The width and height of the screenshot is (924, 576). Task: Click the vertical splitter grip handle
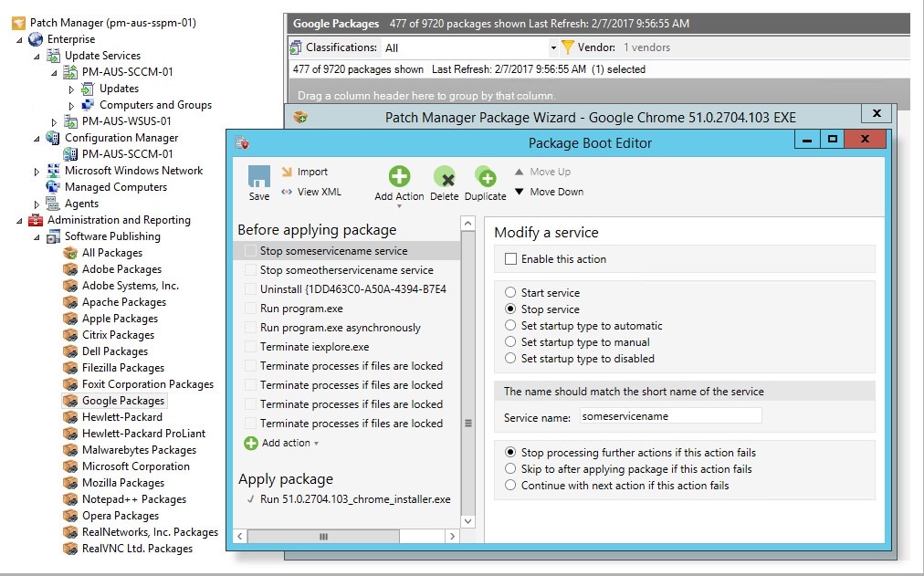tap(468, 423)
